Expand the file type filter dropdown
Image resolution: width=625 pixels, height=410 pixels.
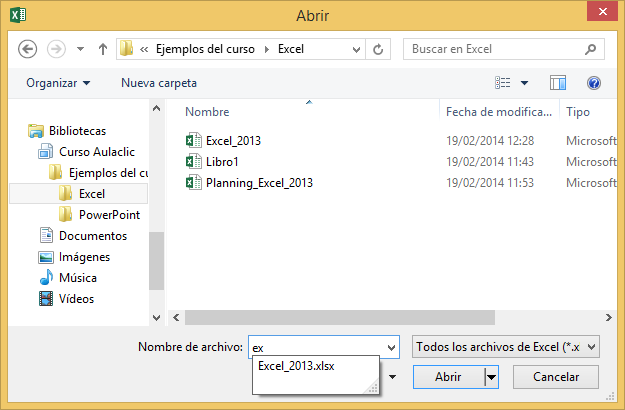coord(592,346)
